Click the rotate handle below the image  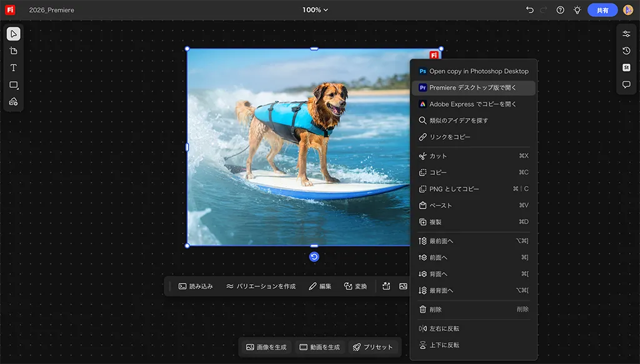[x=314, y=257]
